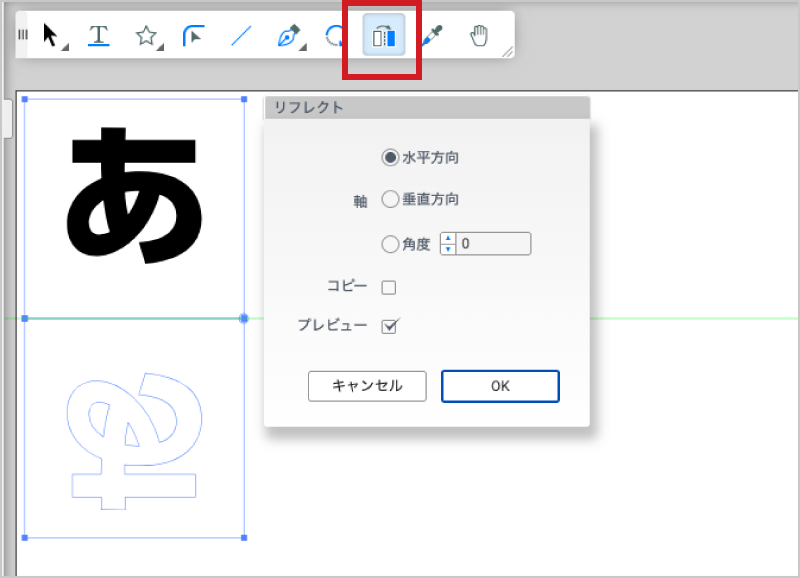Image resolution: width=800 pixels, height=578 pixels.
Task: Select the Text tool
Action: (x=98, y=35)
